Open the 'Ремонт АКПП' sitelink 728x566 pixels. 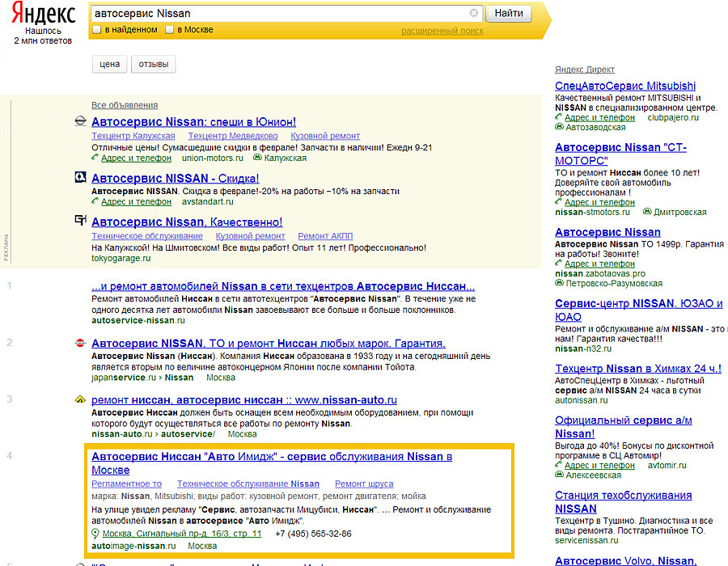pos(325,236)
